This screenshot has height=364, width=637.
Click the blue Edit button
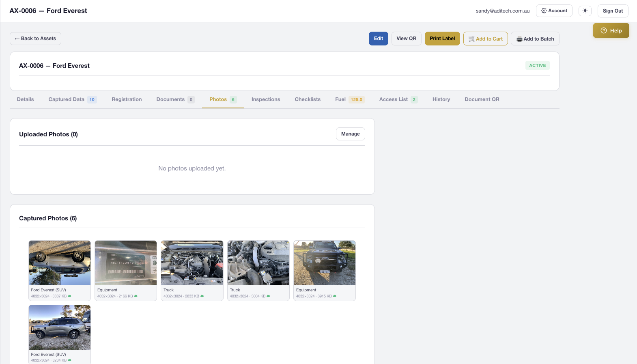click(379, 39)
